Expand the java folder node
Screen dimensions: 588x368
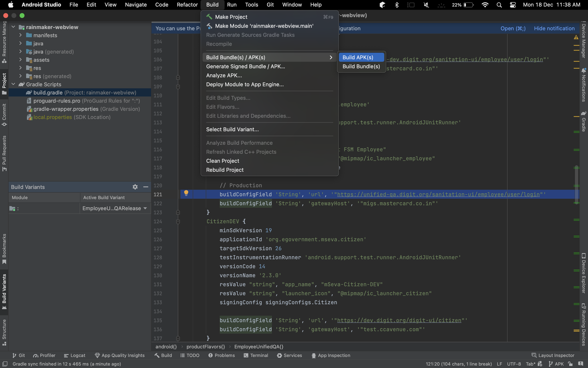pyautogui.click(x=21, y=44)
